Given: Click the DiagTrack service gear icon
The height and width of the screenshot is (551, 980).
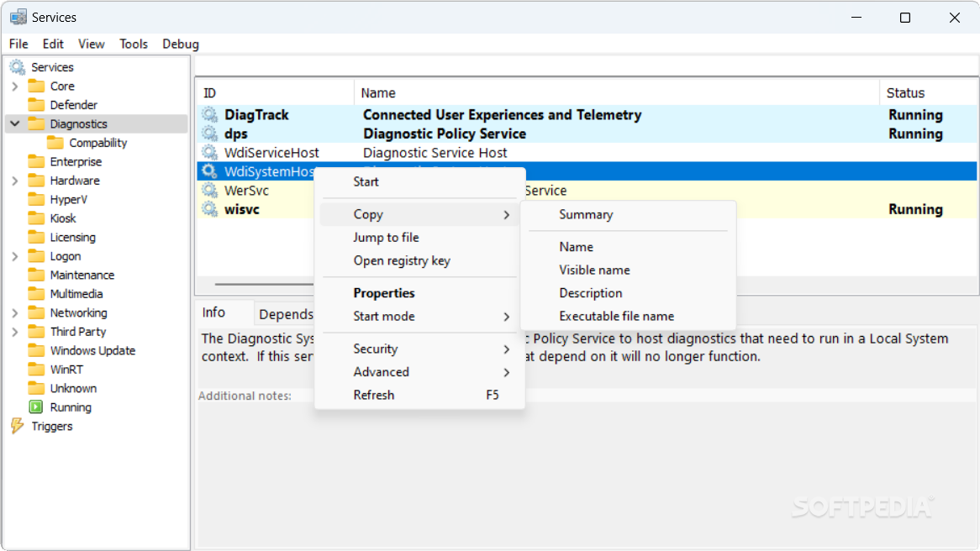Looking at the screenshot, I should click(x=209, y=114).
